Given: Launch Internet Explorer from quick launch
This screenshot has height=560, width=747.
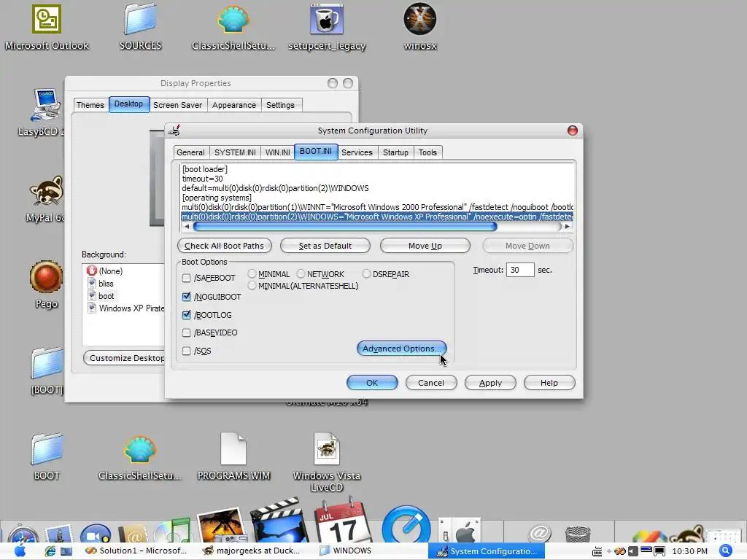Looking at the screenshot, I should click(50, 551).
